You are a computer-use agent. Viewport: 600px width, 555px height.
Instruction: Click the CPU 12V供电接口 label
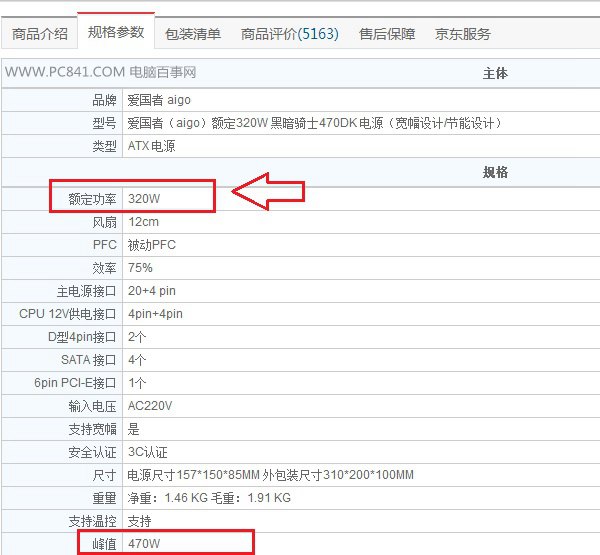point(67,314)
